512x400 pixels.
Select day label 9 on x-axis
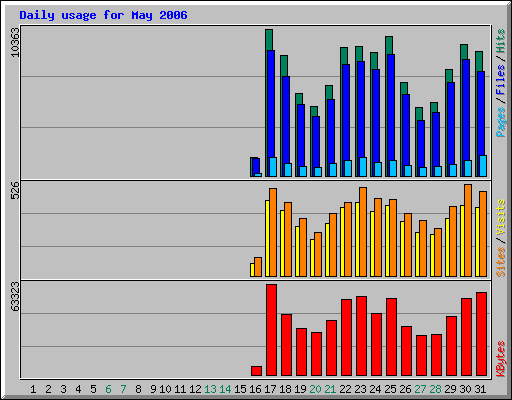point(153,389)
